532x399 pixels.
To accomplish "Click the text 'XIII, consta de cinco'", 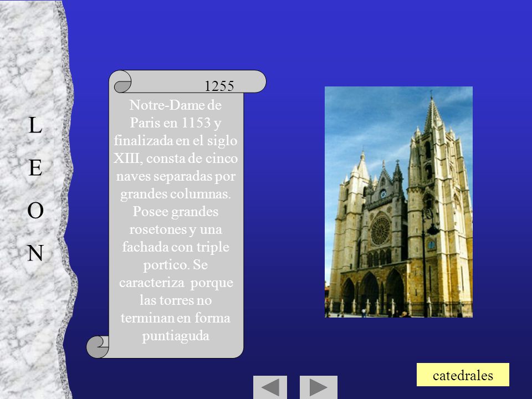I will 176,158.
